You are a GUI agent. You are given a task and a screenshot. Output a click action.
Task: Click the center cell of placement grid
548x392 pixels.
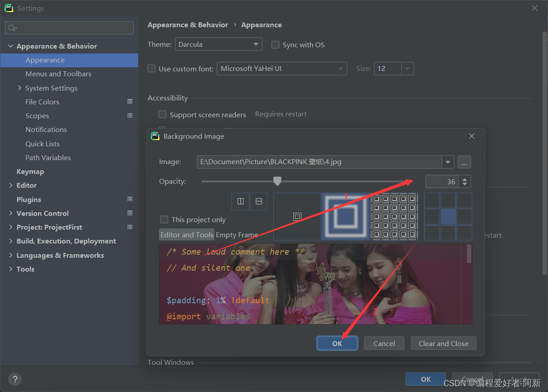(x=448, y=217)
